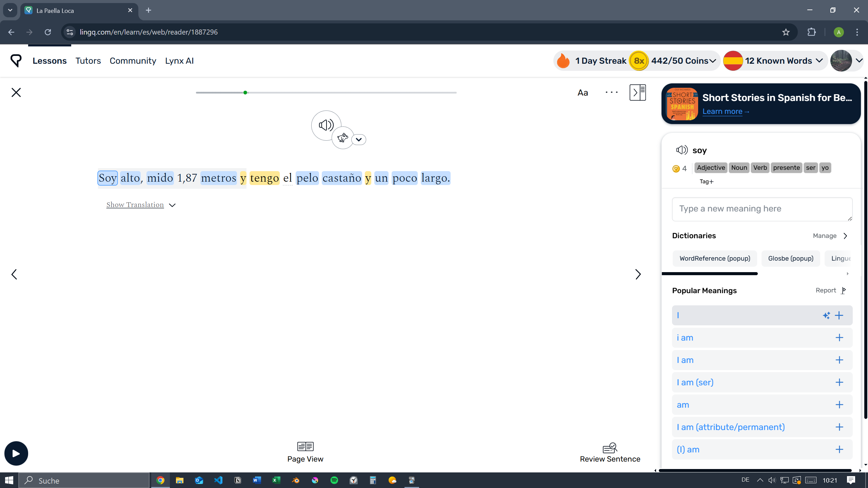This screenshot has width=868, height=488.
Task: Focus the new meaning text field
Action: click(762, 209)
